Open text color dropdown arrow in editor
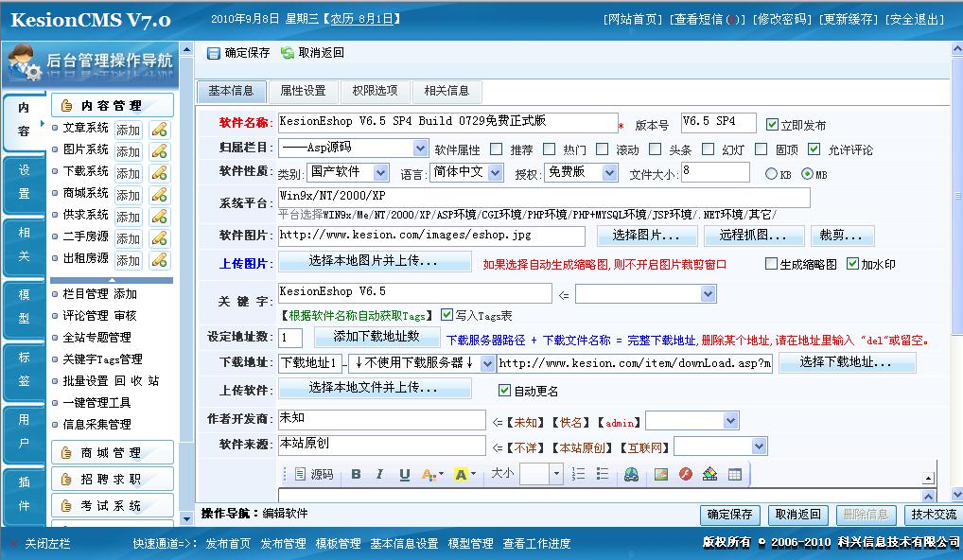This screenshot has width=963, height=560. [441, 474]
